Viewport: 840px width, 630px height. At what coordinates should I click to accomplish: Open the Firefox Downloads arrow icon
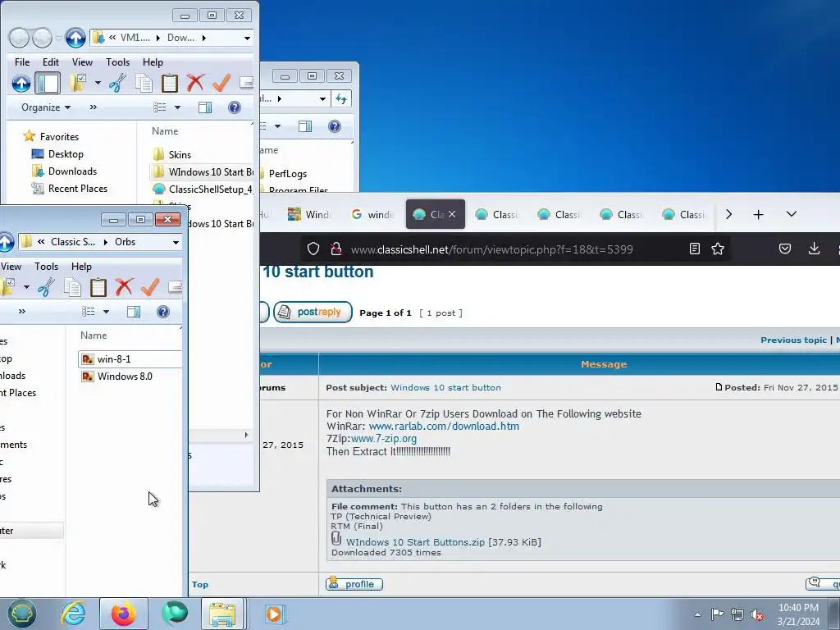pyautogui.click(x=814, y=249)
